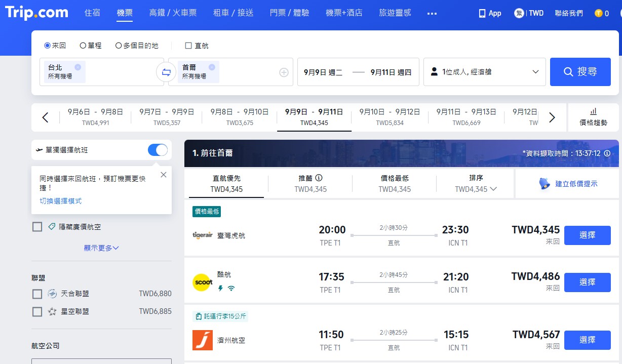Click the swap departure and destination icon
The image size is (622, 364).
pyautogui.click(x=166, y=71)
